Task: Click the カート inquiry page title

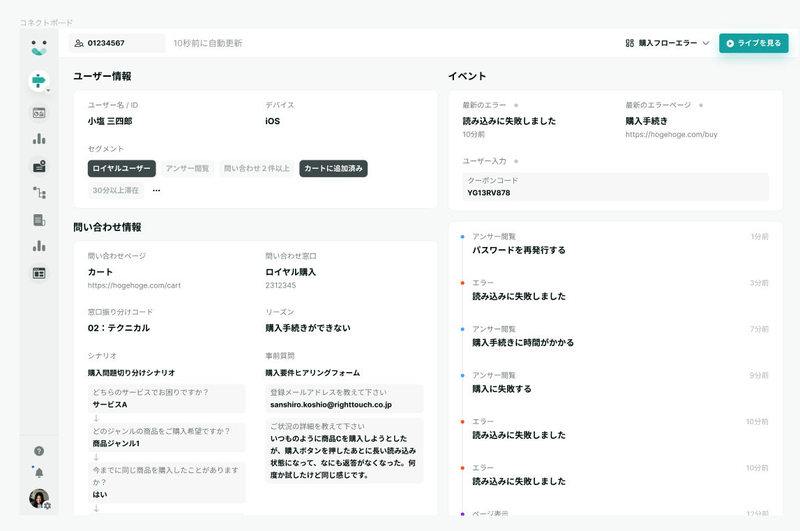Action: point(100,272)
